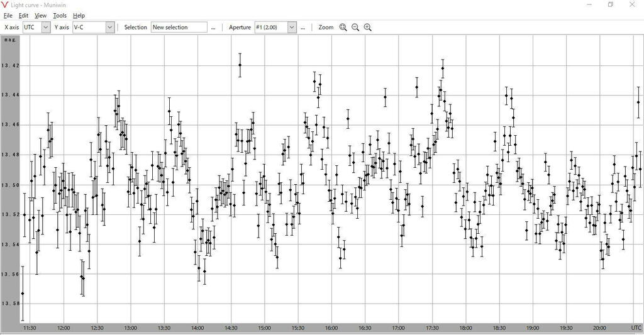This screenshot has width=644, height=335.
Task: Open the Tools menu
Action: click(x=60, y=16)
